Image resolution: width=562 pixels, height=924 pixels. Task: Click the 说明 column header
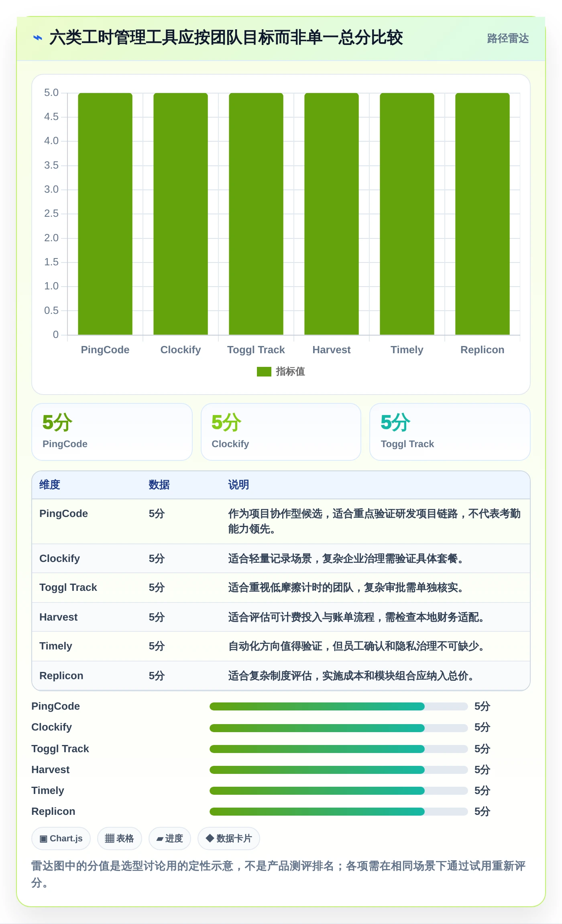(x=239, y=485)
